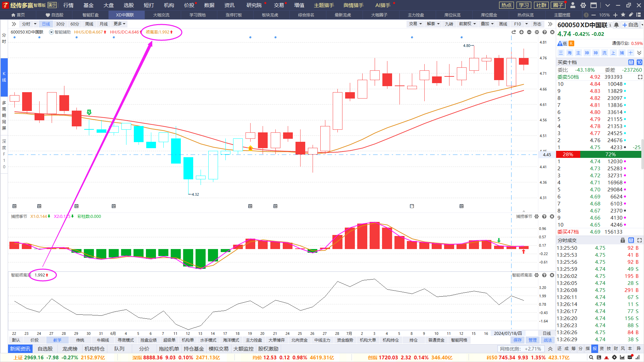Switch to the 涨停打板 tab

[x=234, y=15]
